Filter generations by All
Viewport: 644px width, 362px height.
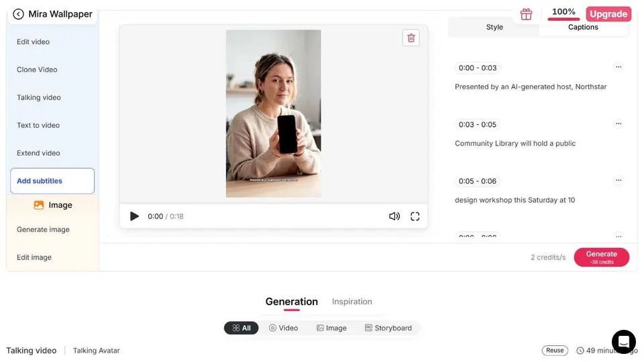(x=241, y=328)
